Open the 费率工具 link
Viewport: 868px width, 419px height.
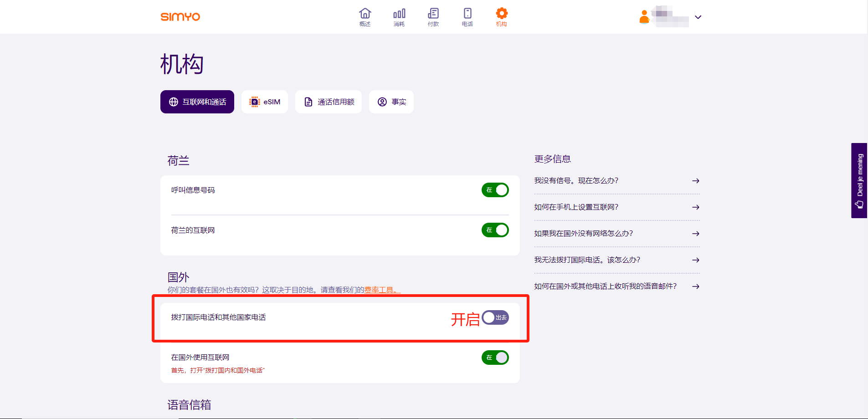(x=380, y=290)
